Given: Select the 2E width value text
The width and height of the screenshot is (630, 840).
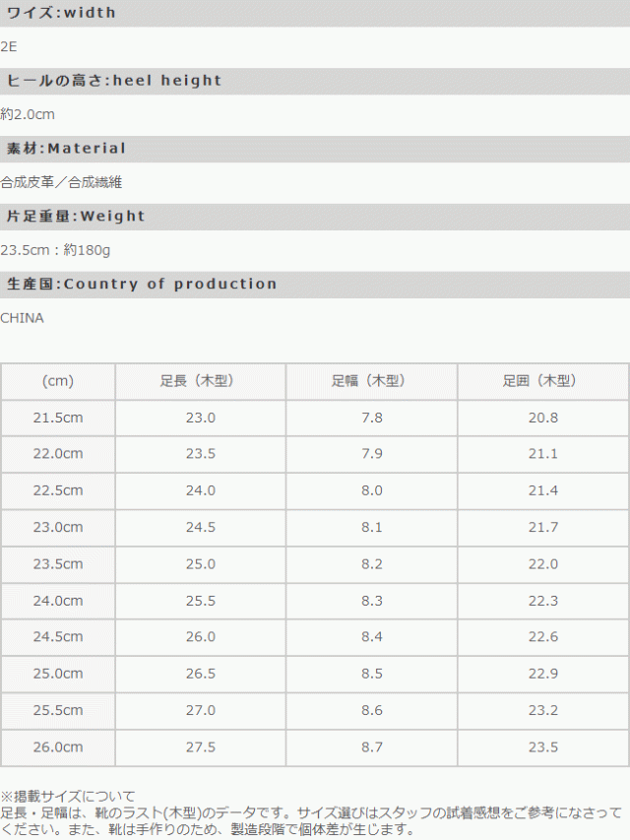Looking at the screenshot, I should [x=9, y=46].
